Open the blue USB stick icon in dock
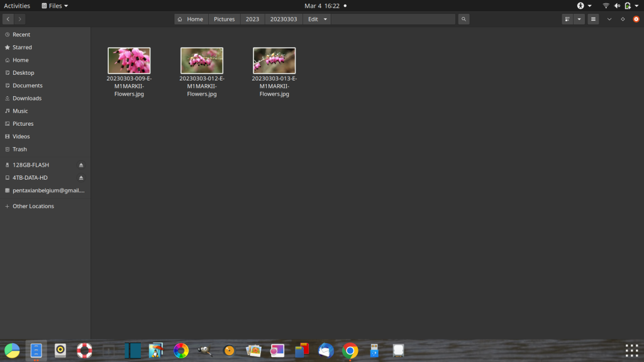The image size is (644, 362). tap(374, 351)
